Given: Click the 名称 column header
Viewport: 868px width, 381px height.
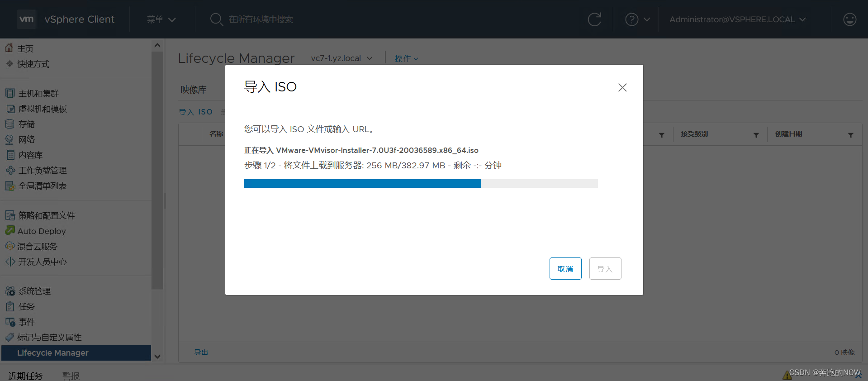Looking at the screenshot, I should [x=216, y=134].
